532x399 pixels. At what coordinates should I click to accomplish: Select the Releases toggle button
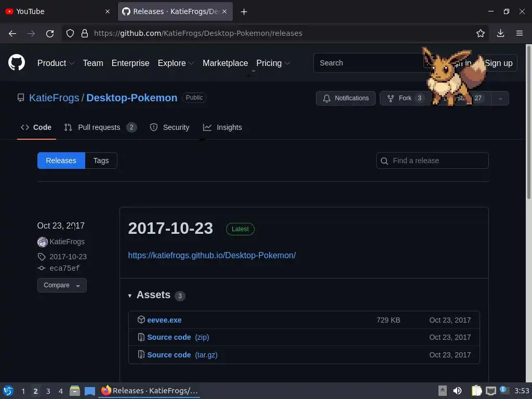61,161
